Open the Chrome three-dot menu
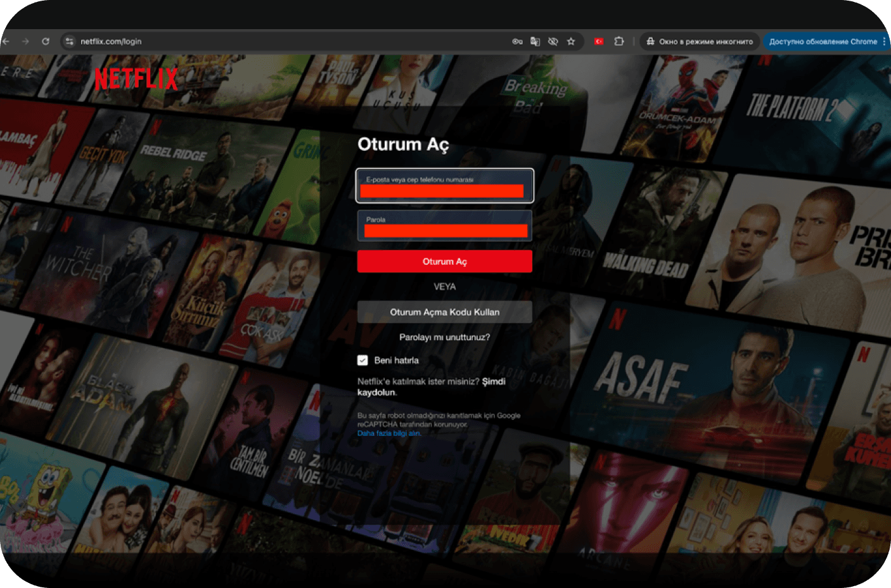 [x=884, y=41]
